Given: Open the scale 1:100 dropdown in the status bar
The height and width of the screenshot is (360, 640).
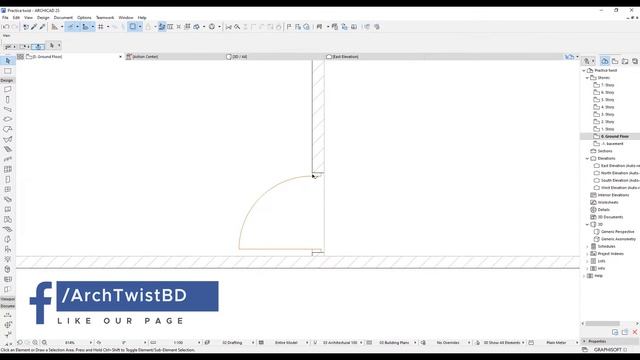Looking at the screenshot, I should pyautogui.click(x=199, y=343).
